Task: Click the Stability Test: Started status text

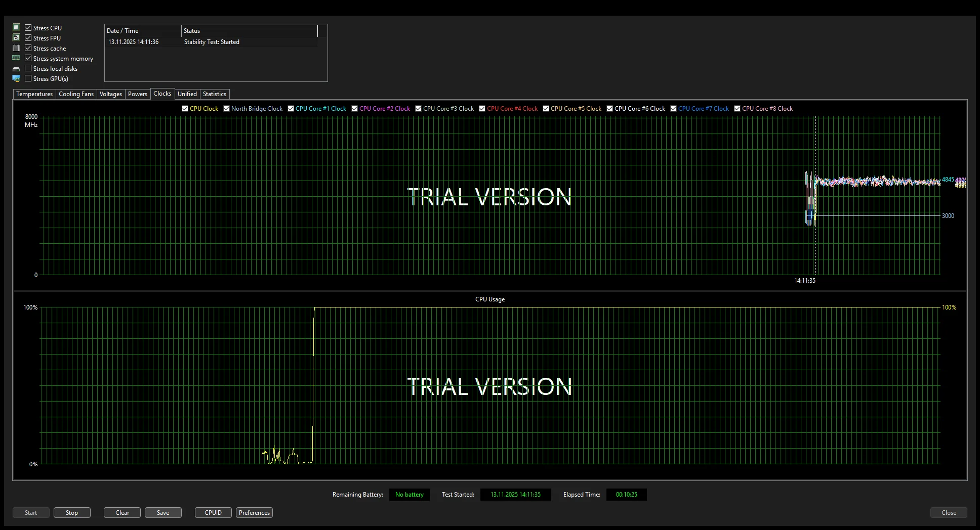Action: 212,42
